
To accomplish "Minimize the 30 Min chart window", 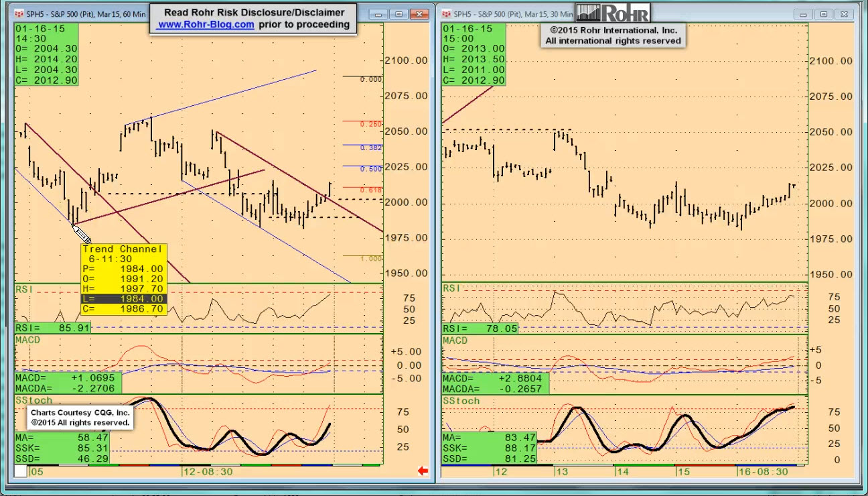I will [x=804, y=13].
